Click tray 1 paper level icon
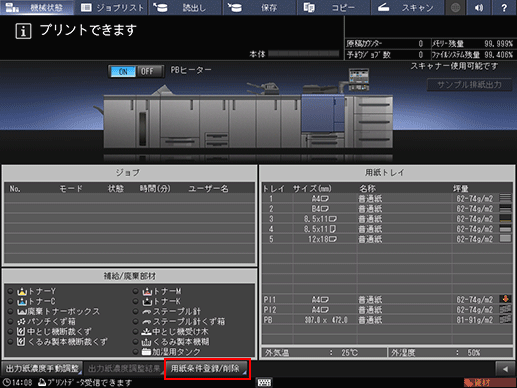 pyautogui.click(x=505, y=198)
